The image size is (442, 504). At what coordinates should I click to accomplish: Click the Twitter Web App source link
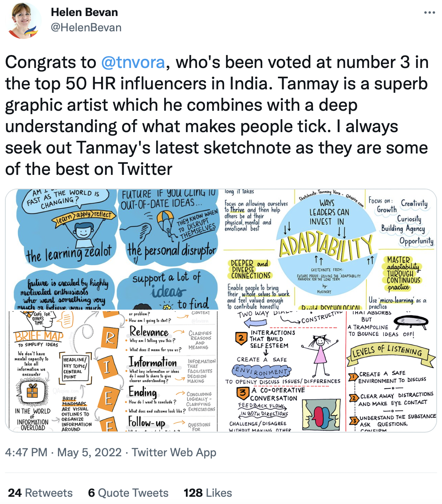click(x=174, y=452)
